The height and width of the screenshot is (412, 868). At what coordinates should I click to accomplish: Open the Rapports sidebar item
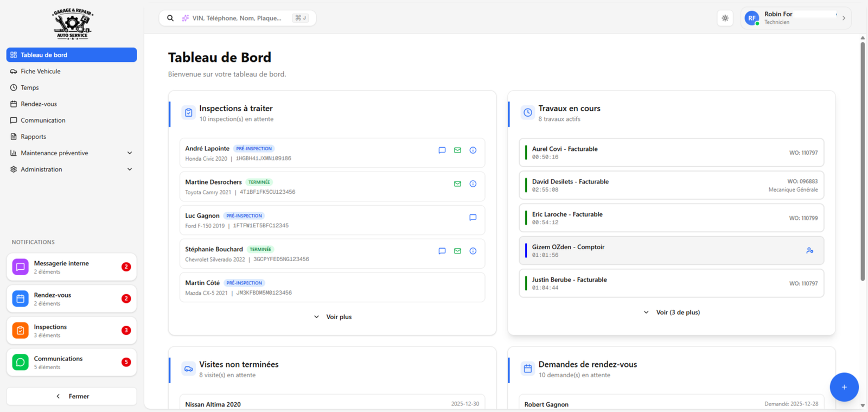pyautogui.click(x=34, y=137)
